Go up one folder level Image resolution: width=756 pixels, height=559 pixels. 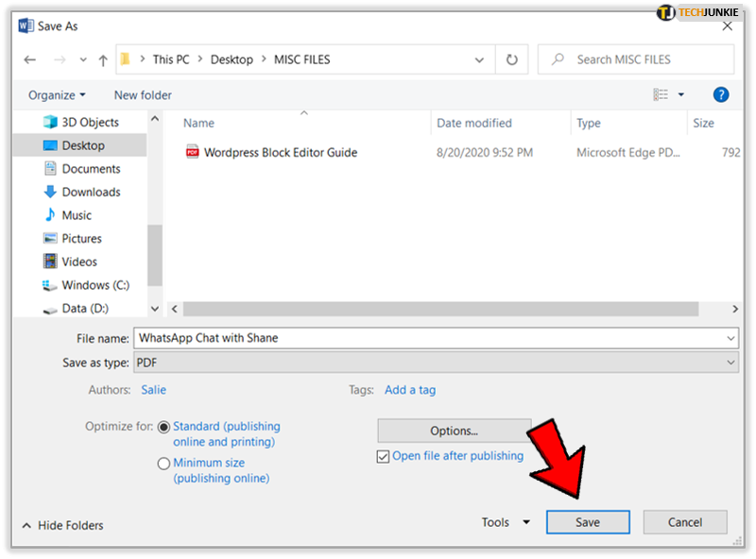pyautogui.click(x=103, y=59)
